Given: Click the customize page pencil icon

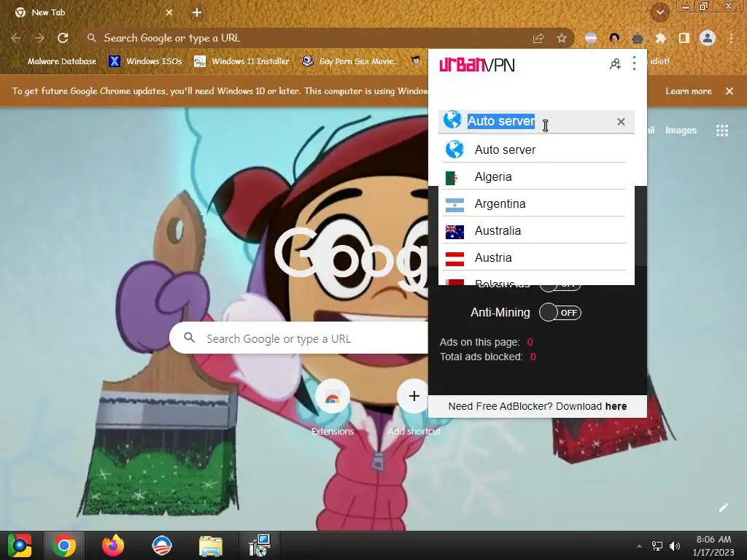Looking at the screenshot, I should tap(724, 507).
